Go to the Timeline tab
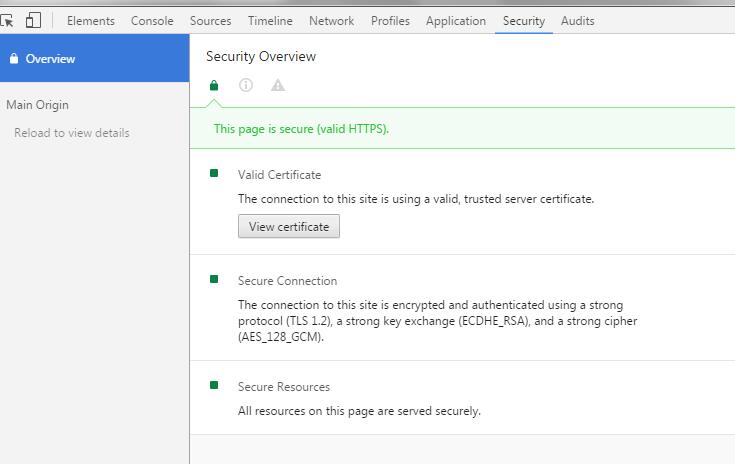The width and height of the screenshot is (735, 464). tap(270, 21)
